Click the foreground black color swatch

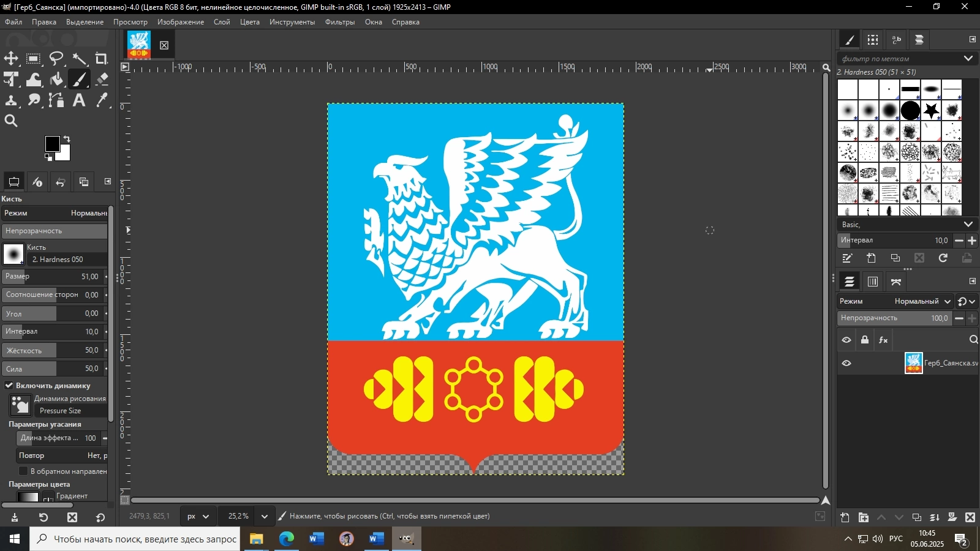52,144
